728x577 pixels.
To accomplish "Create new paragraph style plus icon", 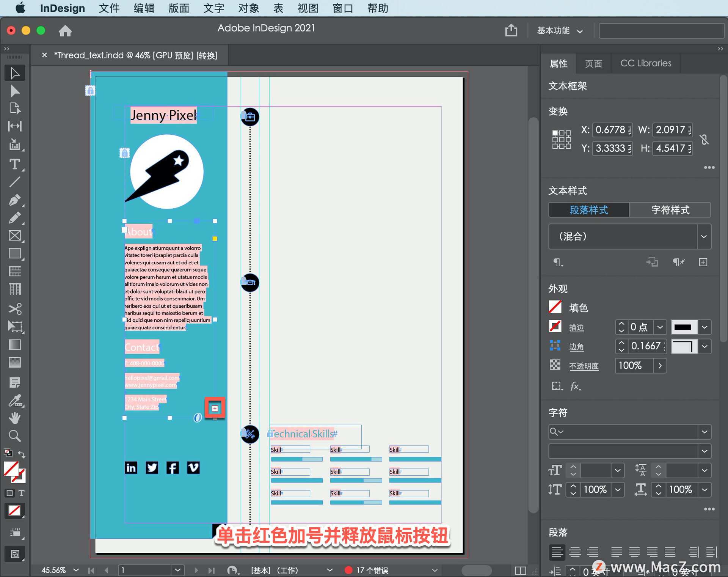I will point(703,262).
